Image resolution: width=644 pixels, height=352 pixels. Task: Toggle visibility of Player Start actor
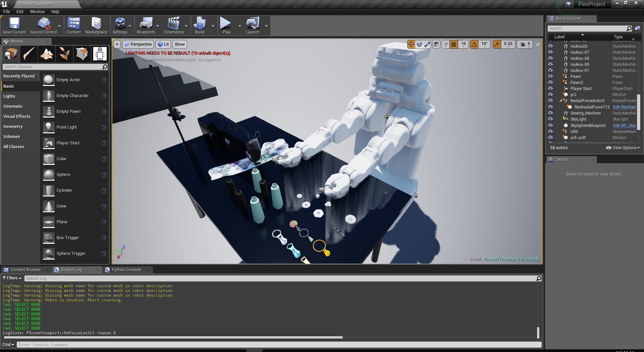(550, 89)
